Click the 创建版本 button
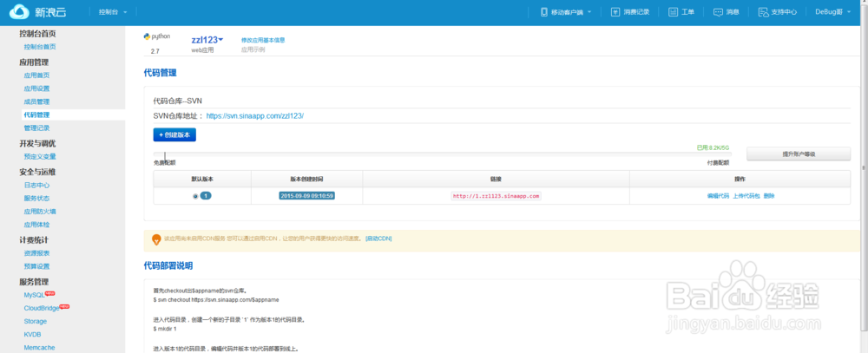Screen dimensions: 868x353 [174, 135]
